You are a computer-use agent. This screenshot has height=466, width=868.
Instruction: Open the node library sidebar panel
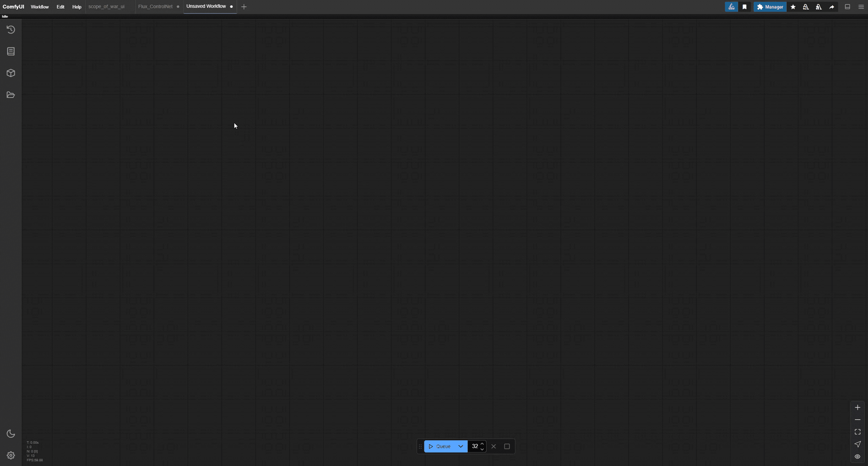(x=11, y=51)
